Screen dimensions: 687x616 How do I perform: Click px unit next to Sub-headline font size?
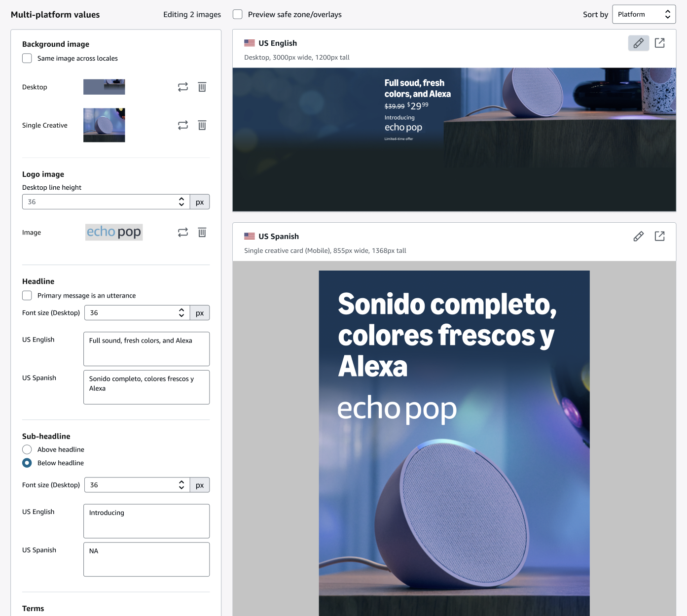click(200, 485)
